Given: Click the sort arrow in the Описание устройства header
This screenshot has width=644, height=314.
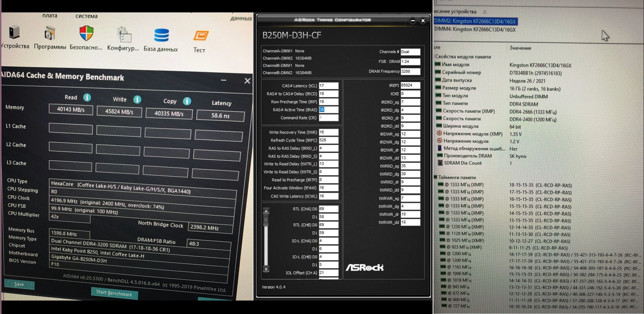Looking at the screenshot, I should [x=484, y=12].
